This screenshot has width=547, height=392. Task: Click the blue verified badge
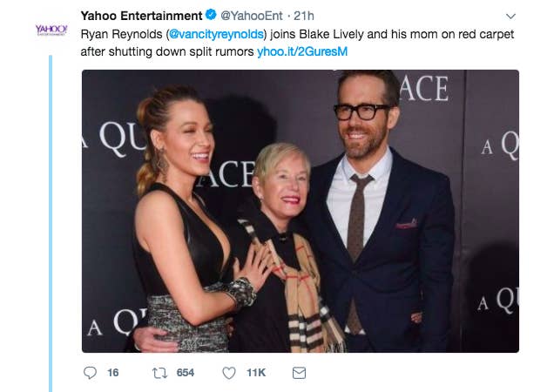[211, 15]
